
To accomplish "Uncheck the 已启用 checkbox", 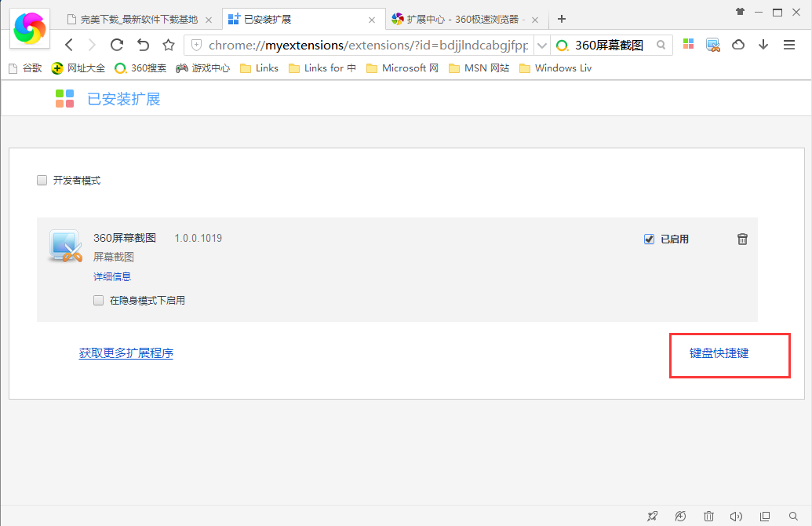I will click(649, 239).
